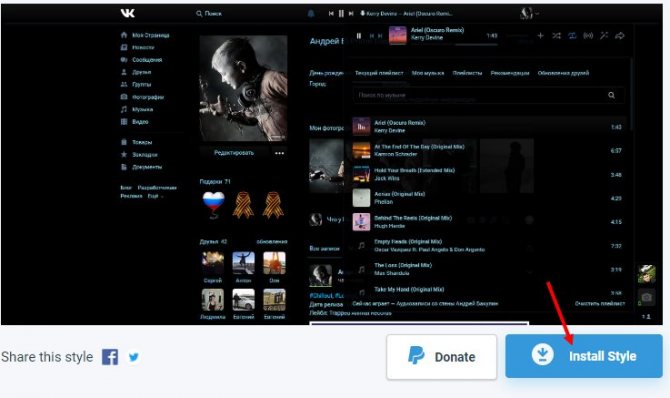Share this style on Facebook
Image resolution: width=670 pixels, height=398 pixels.
coord(110,357)
